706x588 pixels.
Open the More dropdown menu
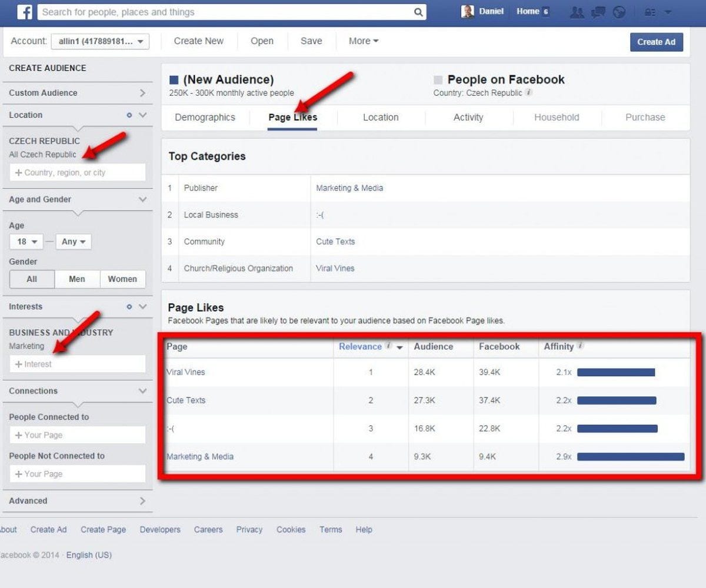click(x=363, y=41)
